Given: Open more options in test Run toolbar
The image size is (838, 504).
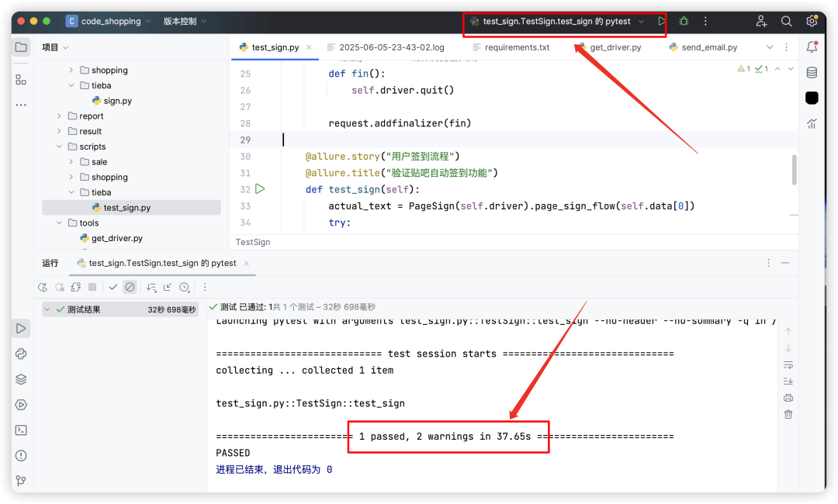Looking at the screenshot, I should [x=205, y=287].
